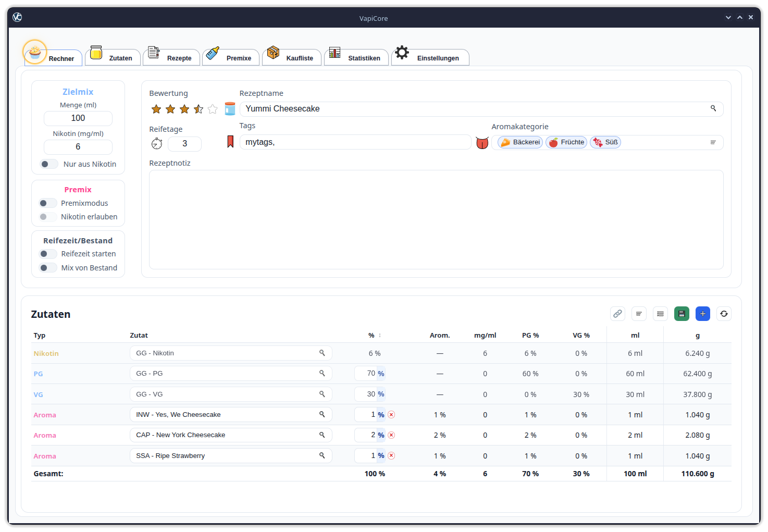This screenshot has width=768, height=532.
Task: Click the list-lines icon in Zutaten toolbar
Action: click(x=660, y=314)
